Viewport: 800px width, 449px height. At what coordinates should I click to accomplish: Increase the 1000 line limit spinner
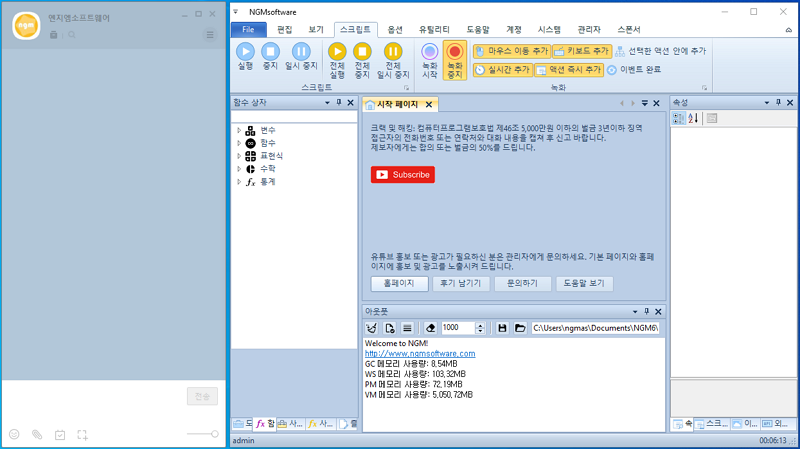pyautogui.click(x=480, y=325)
